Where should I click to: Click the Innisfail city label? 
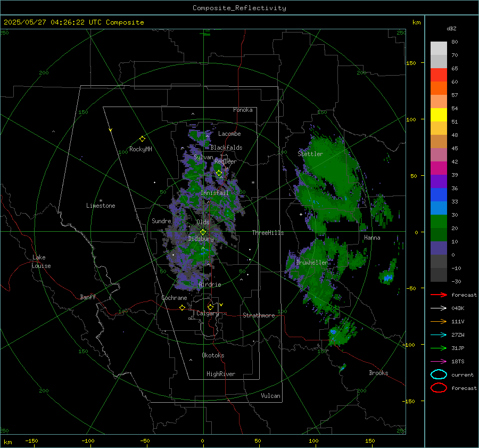214,193
